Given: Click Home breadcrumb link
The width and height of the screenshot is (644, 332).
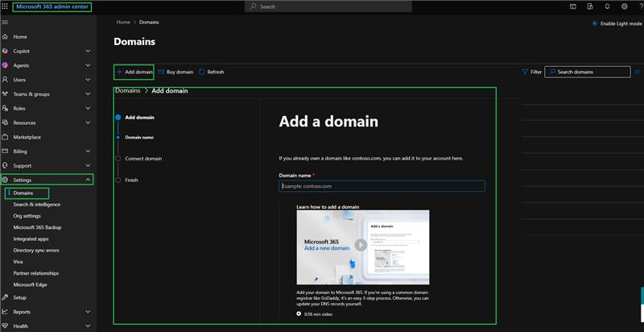Looking at the screenshot, I should (123, 23).
